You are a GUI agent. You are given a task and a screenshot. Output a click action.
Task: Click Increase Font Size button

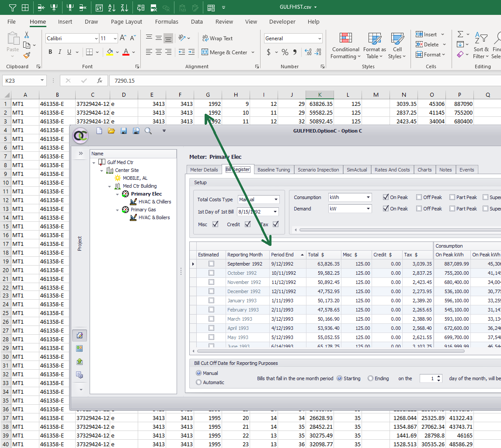pos(123,38)
